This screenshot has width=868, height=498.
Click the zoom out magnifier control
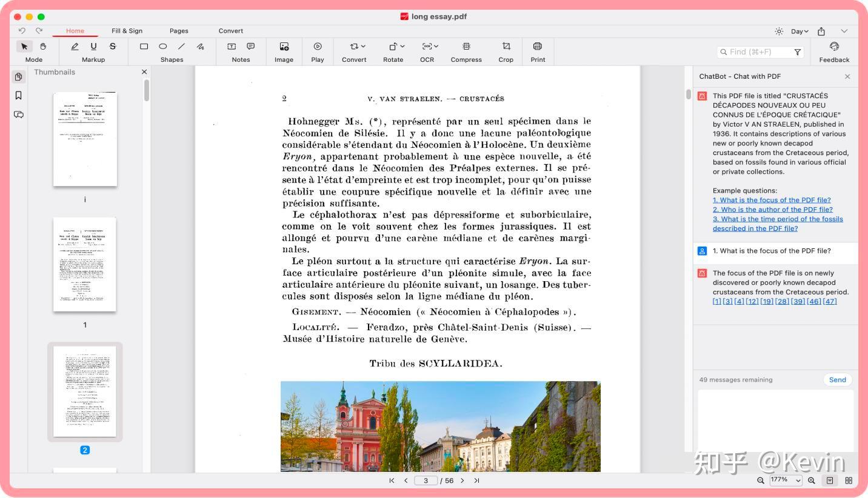(761, 480)
